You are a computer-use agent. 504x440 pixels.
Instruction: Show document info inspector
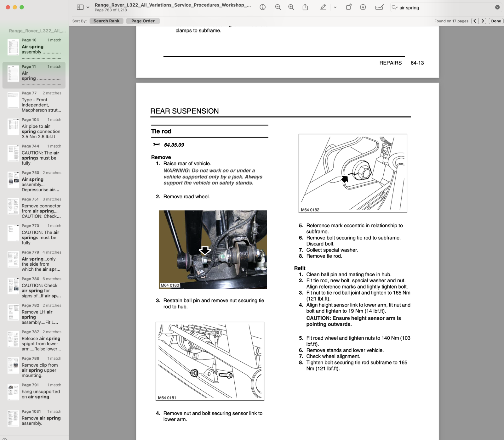tap(262, 7)
